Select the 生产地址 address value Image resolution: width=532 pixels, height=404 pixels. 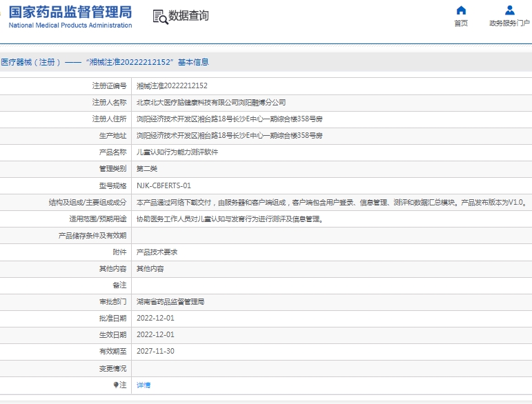pyautogui.click(x=229, y=136)
